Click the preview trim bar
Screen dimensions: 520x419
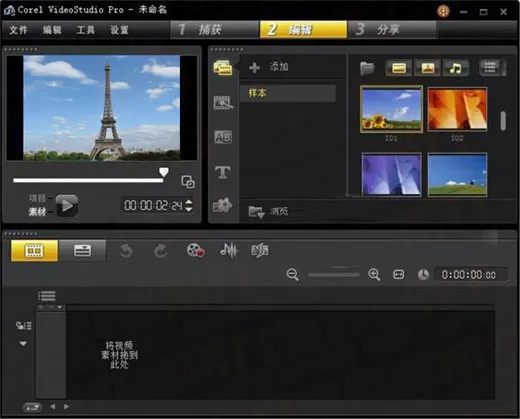tap(88, 180)
